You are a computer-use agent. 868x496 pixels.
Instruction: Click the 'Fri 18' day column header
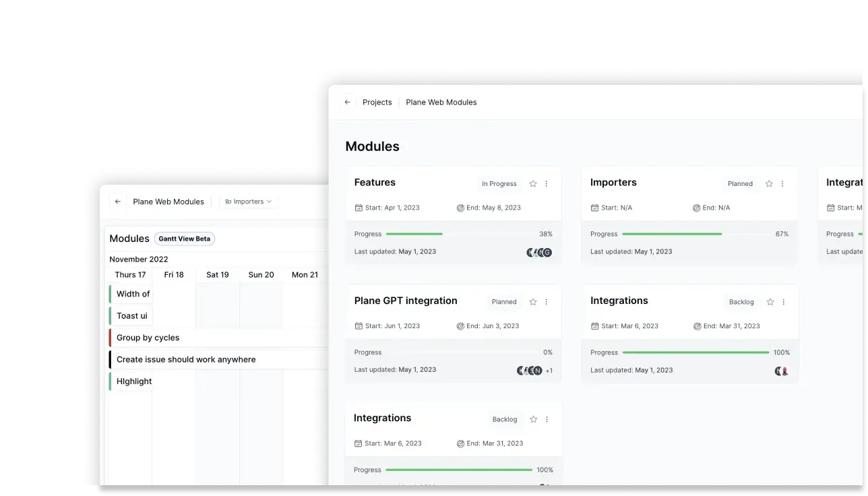[x=174, y=275]
